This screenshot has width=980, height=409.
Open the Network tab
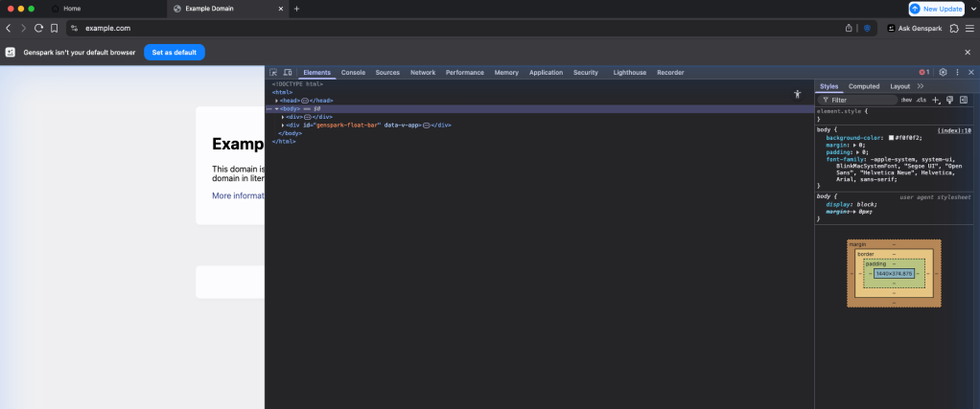tap(423, 73)
